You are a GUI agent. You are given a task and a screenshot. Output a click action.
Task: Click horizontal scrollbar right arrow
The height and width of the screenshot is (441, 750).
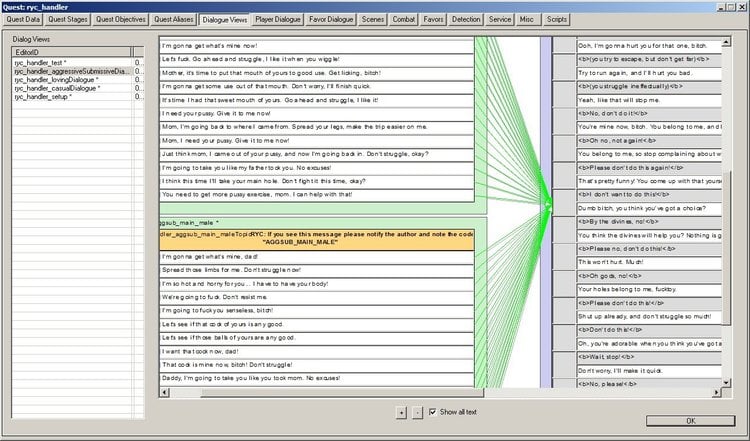pos(717,393)
